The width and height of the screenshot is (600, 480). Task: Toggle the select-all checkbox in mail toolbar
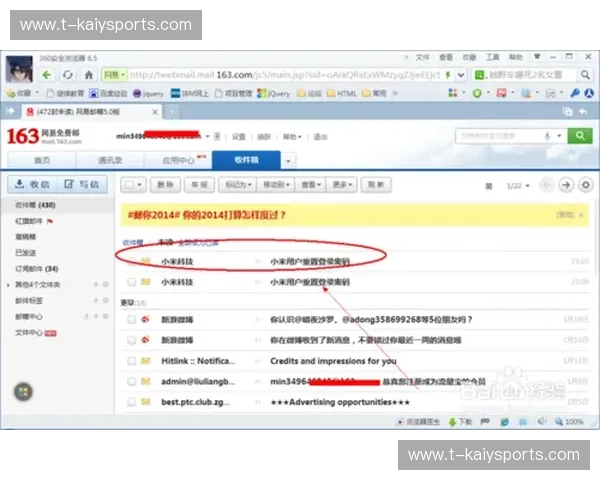(x=130, y=185)
